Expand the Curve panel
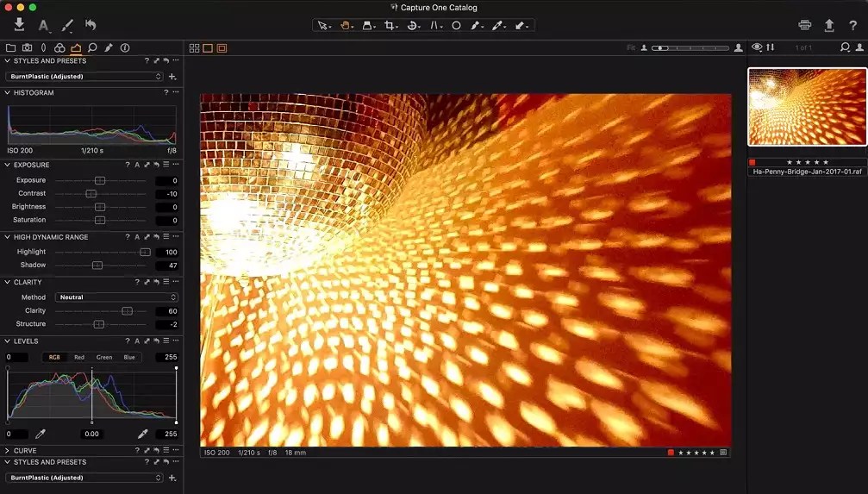 7,451
